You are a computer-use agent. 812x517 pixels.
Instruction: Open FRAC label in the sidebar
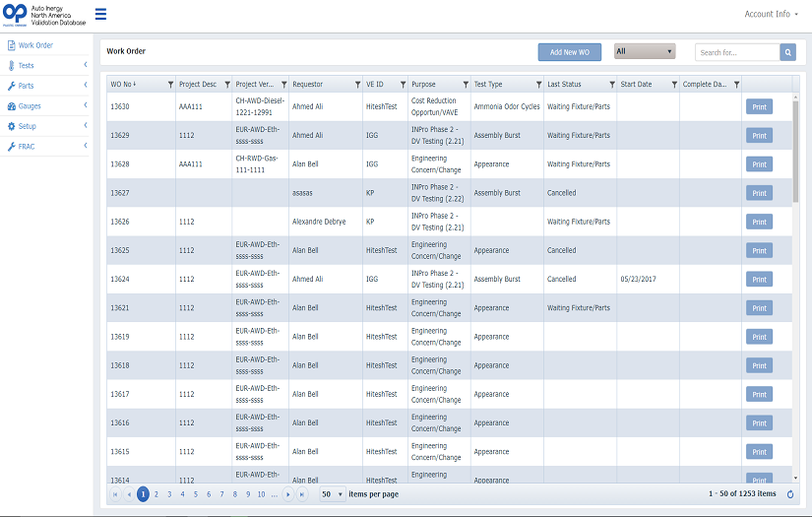27,147
